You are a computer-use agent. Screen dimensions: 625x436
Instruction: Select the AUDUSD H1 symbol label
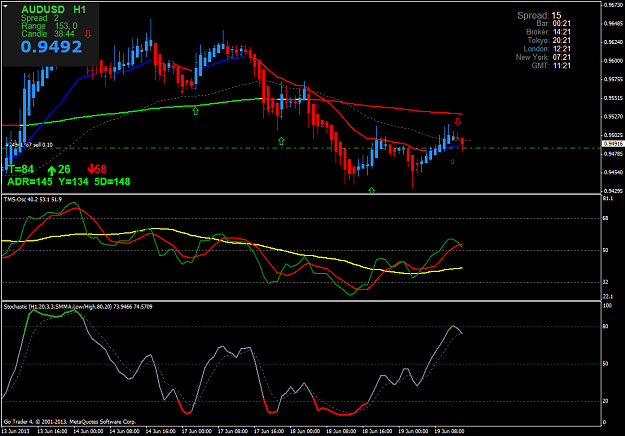click(x=53, y=10)
